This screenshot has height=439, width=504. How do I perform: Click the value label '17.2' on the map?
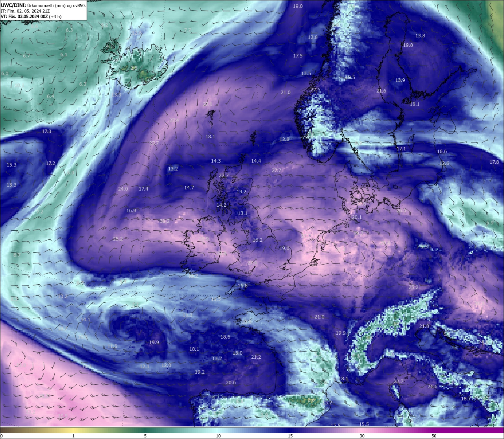click(50, 163)
